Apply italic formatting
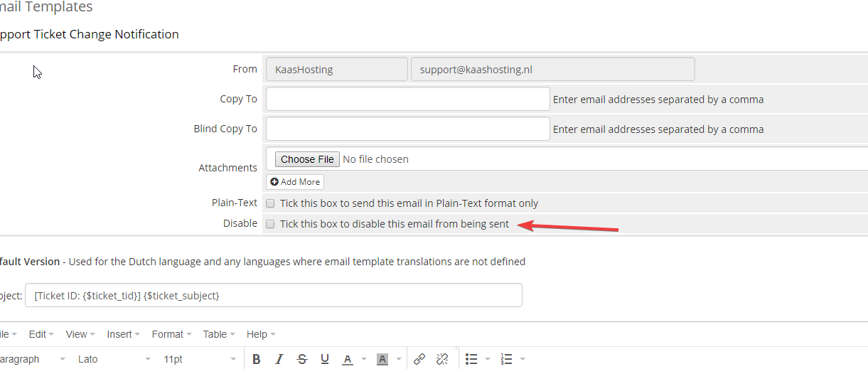This screenshot has width=868, height=369. coord(279,359)
